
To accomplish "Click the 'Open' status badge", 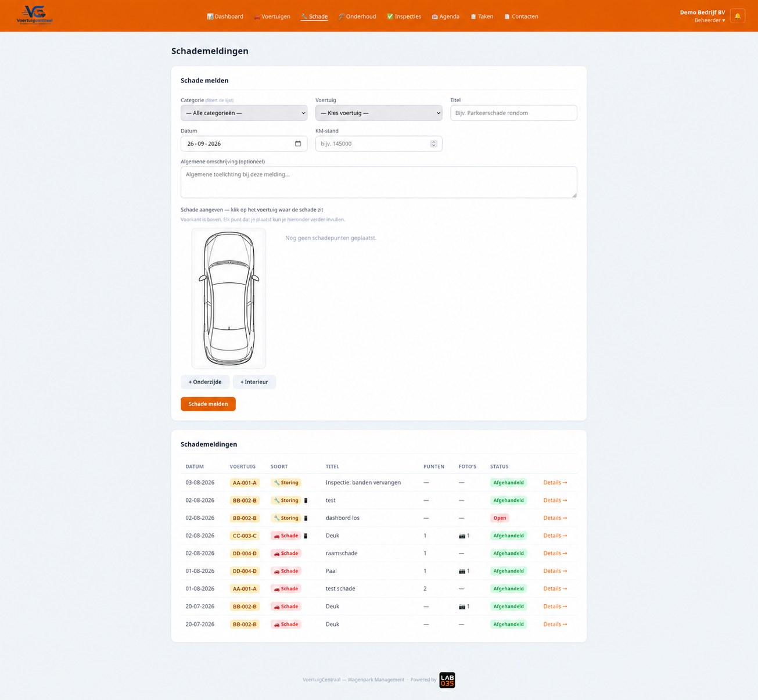I will [500, 518].
